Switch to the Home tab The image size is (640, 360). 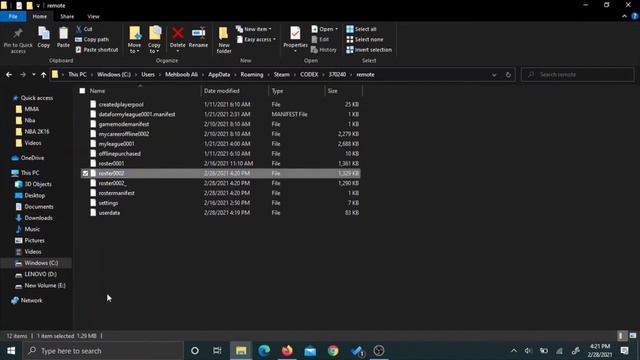click(40, 16)
